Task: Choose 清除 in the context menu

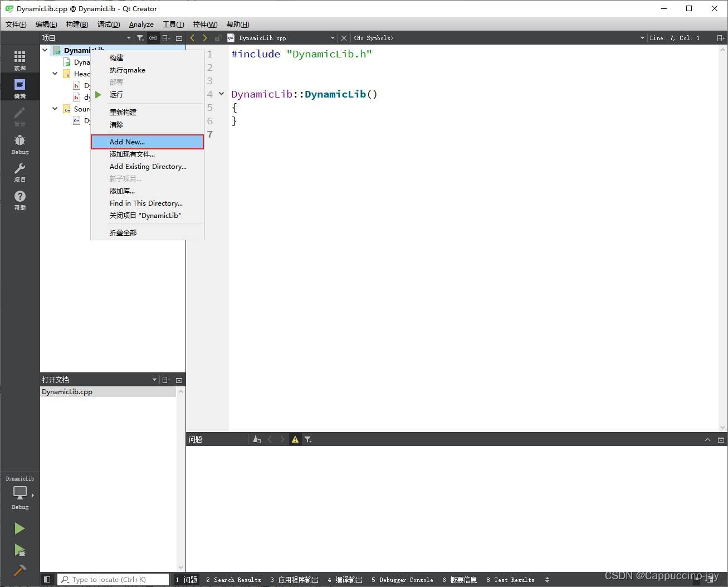Action: point(148,124)
